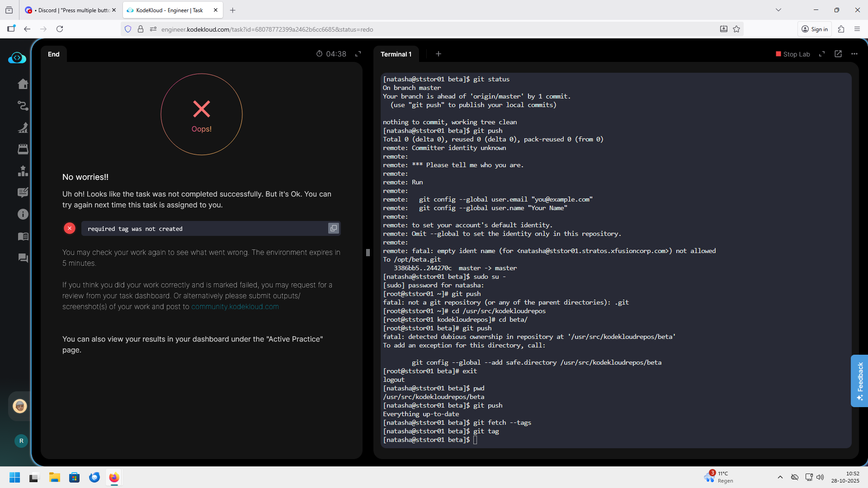Click the chat bubbles sidebar icon
This screenshot has height=488, width=868.
23,258
